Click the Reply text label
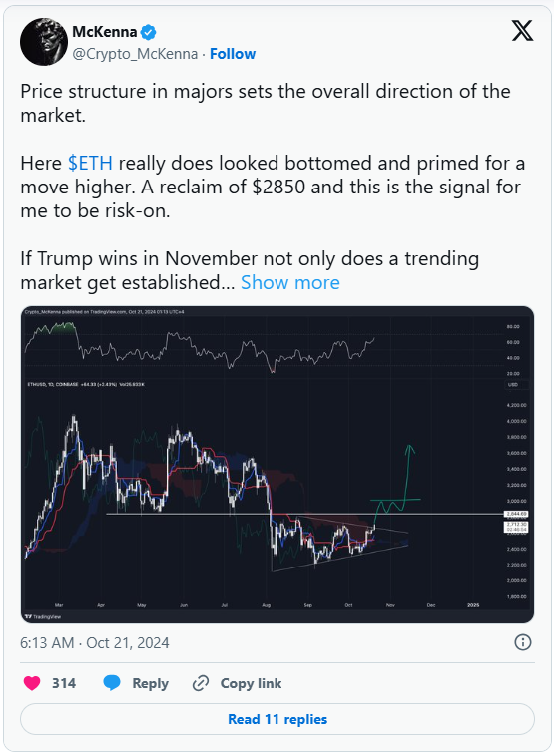Viewport: 554px width, 756px height. point(150,683)
